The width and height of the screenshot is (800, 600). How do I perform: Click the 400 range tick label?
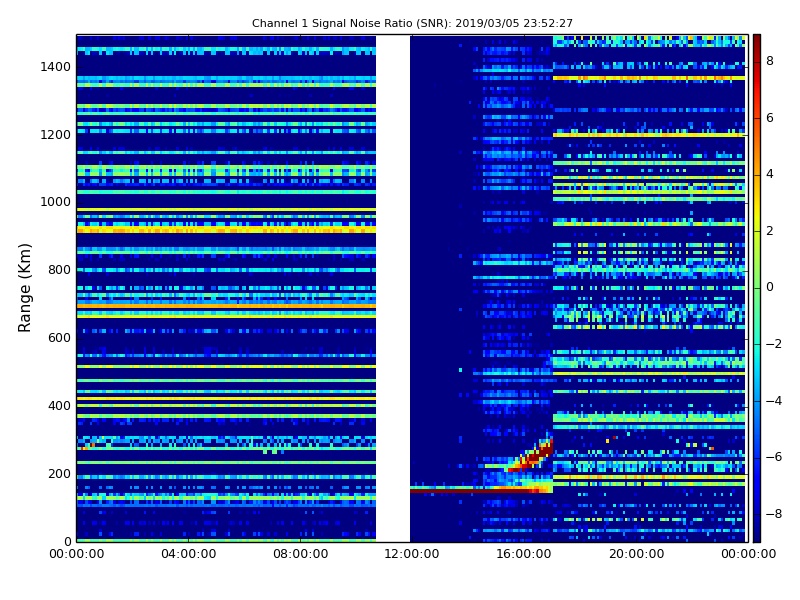click(59, 406)
